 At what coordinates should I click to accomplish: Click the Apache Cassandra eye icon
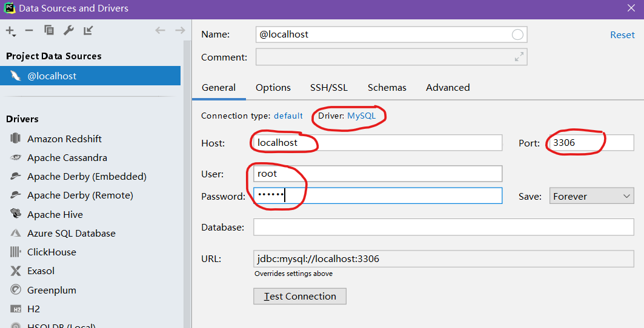(16, 157)
